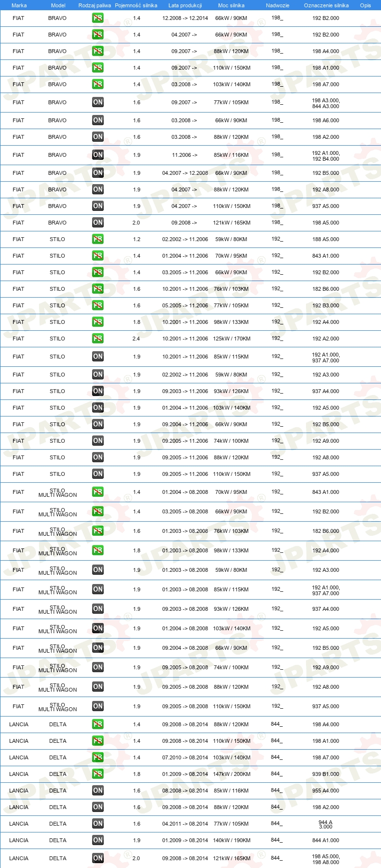Click the engine code 844 A1.000
This screenshot has height=868, width=381.
tap(326, 840)
